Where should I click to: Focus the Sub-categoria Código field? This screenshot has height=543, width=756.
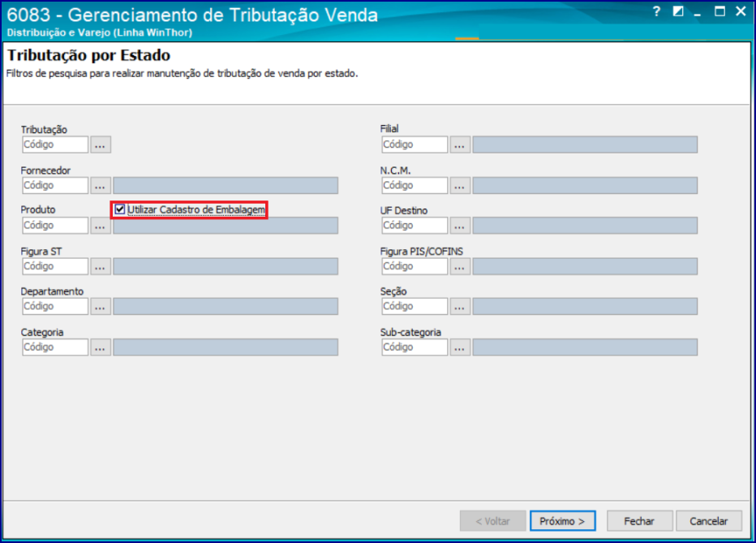click(x=415, y=347)
